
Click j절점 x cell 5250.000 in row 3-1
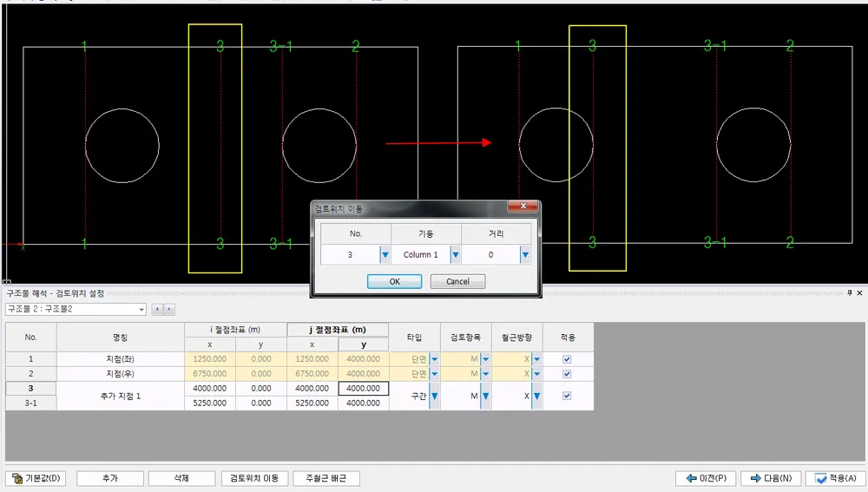[312, 403]
